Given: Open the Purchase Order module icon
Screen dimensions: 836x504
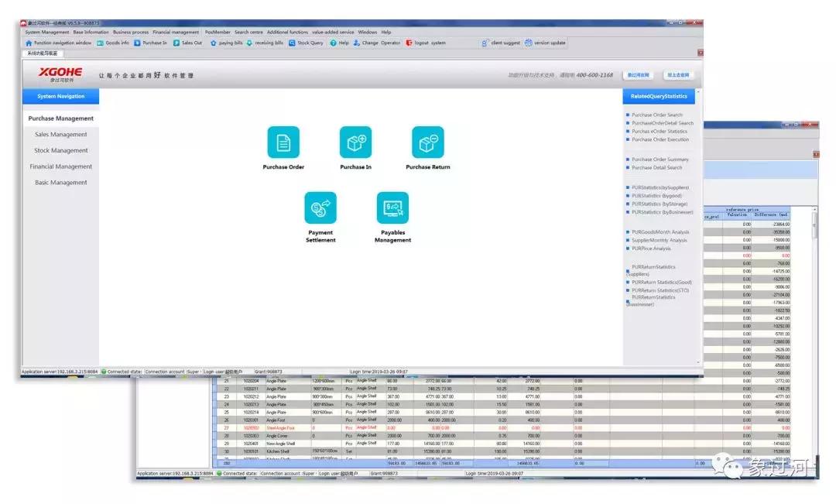Looking at the screenshot, I should (x=283, y=142).
